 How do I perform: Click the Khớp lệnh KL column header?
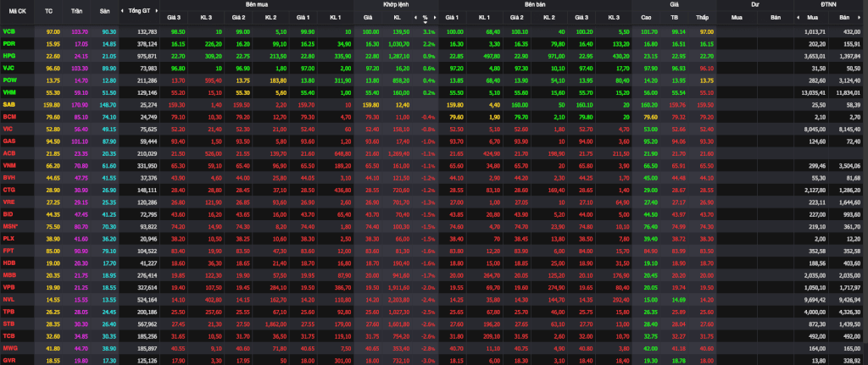[397, 18]
